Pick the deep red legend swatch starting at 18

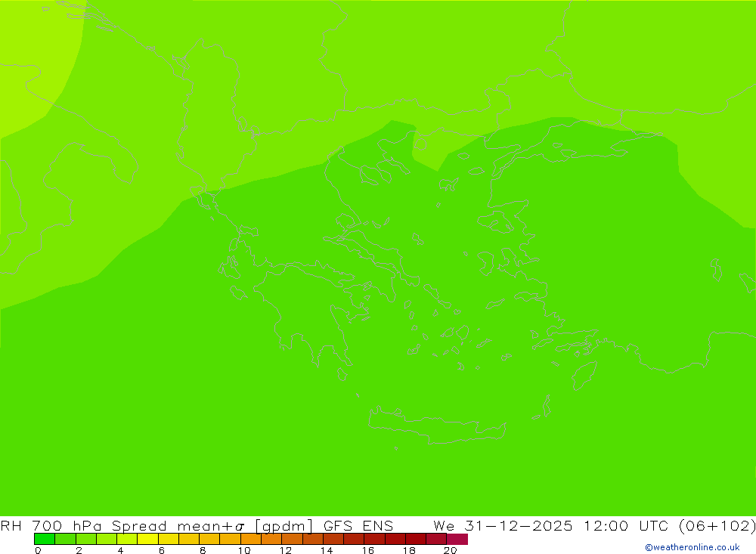click(x=416, y=539)
